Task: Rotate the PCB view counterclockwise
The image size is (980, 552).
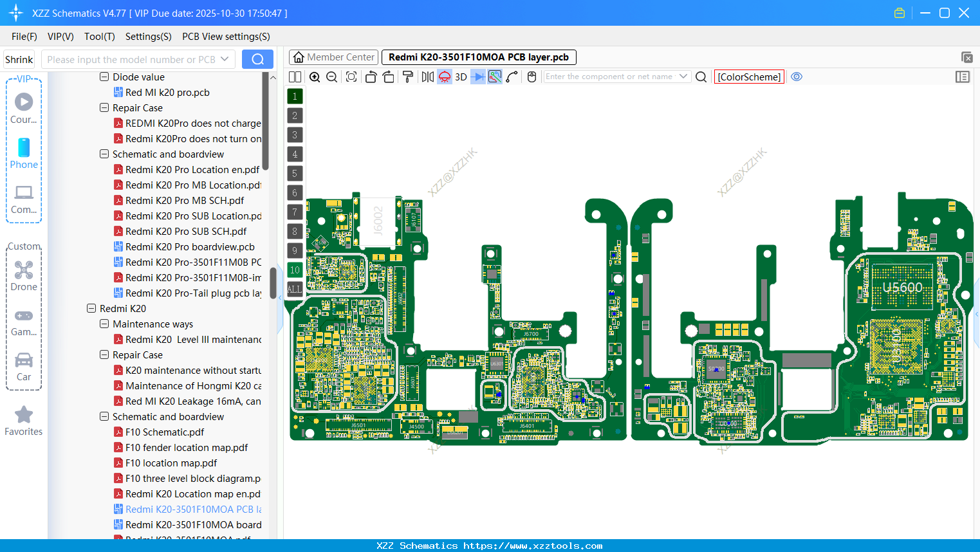Action: (371, 76)
